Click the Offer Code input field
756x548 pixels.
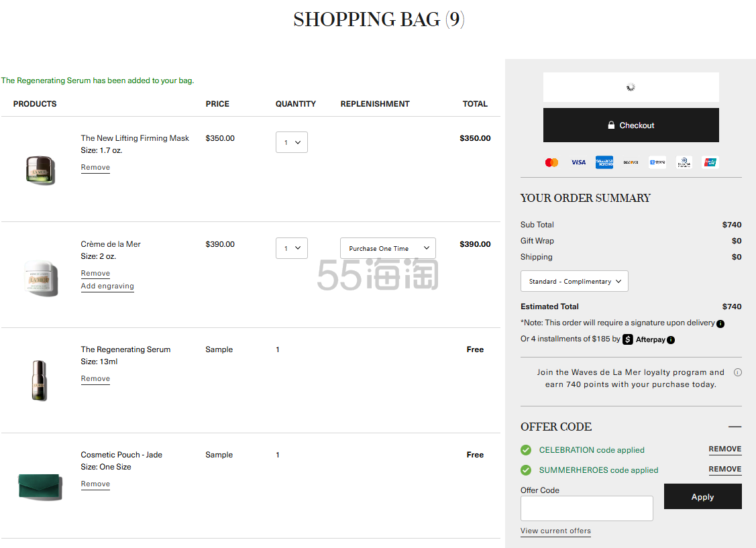pyautogui.click(x=587, y=508)
